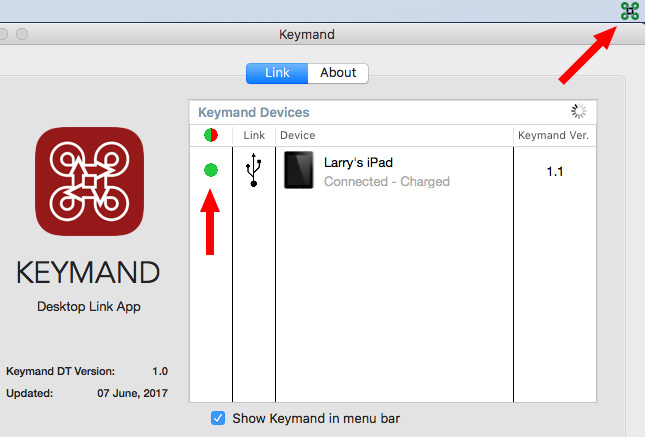645x437 pixels.
Task: Click the Keymand Devices heading
Action: tap(254, 112)
